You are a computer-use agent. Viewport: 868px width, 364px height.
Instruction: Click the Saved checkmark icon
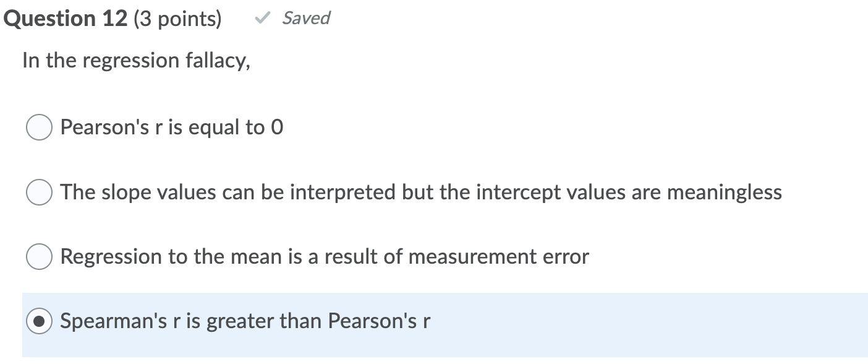pyautogui.click(x=262, y=18)
